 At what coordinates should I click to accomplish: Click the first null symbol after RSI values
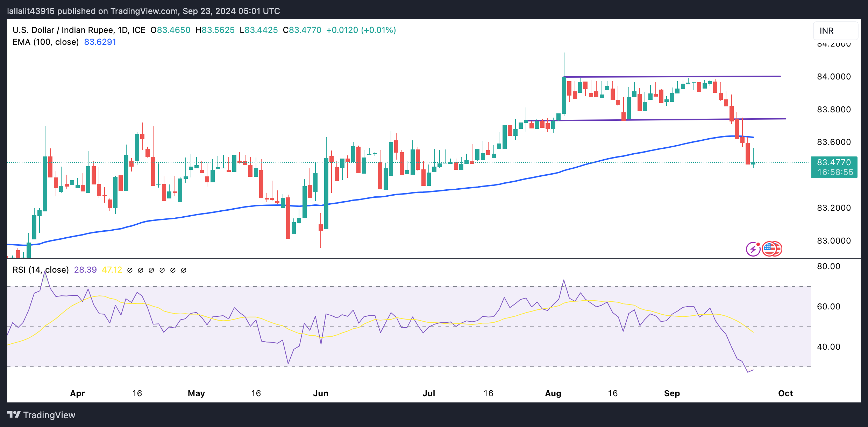[x=130, y=270]
